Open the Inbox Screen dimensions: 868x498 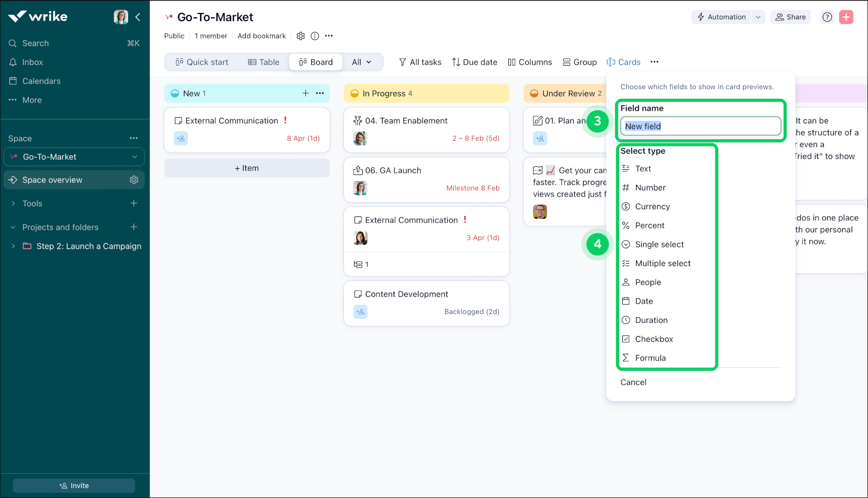(x=33, y=62)
